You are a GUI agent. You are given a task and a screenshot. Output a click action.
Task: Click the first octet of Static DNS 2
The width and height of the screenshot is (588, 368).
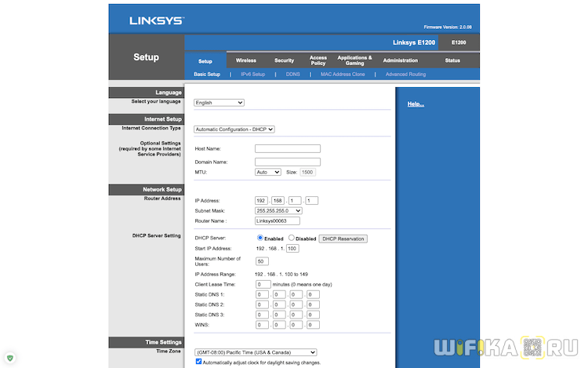click(262, 304)
